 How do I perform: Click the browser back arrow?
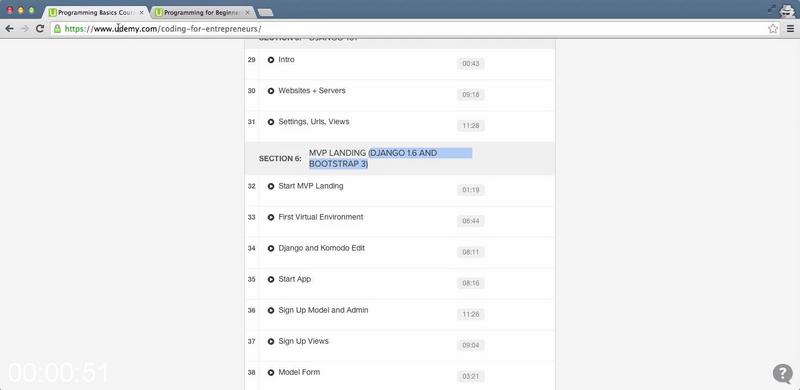point(9,29)
